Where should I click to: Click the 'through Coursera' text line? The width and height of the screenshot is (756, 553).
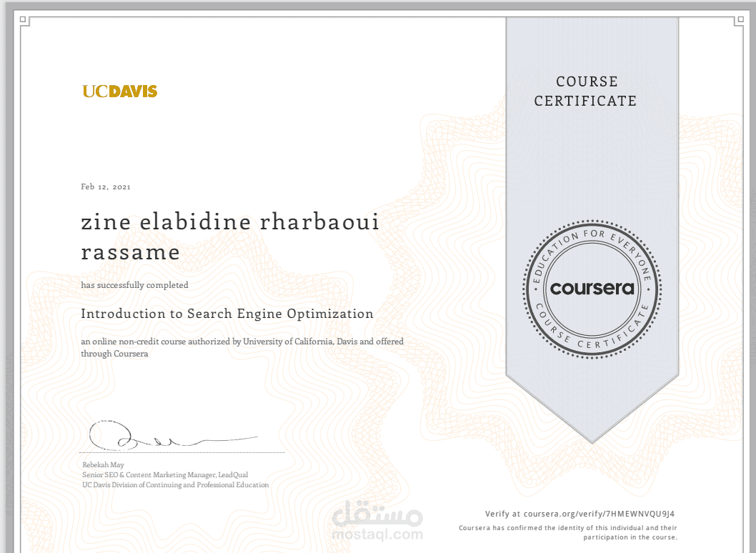[114, 354]
